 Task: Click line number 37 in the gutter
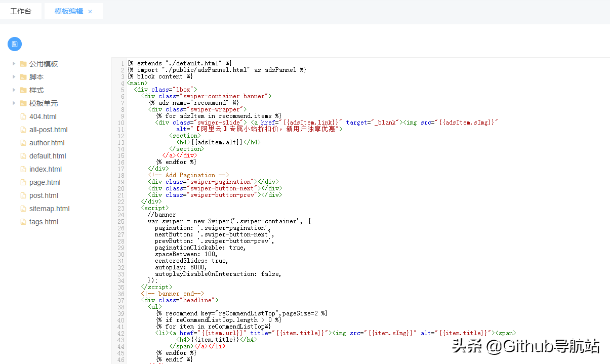coord(121,300)
